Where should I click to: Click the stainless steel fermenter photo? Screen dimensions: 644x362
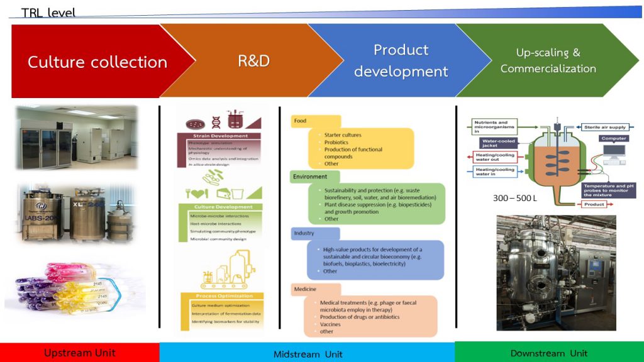pos(556,273)
